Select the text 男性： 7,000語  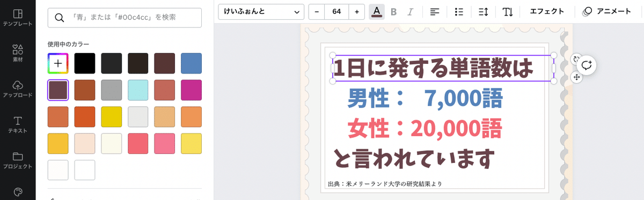click(x=425, y=98)
